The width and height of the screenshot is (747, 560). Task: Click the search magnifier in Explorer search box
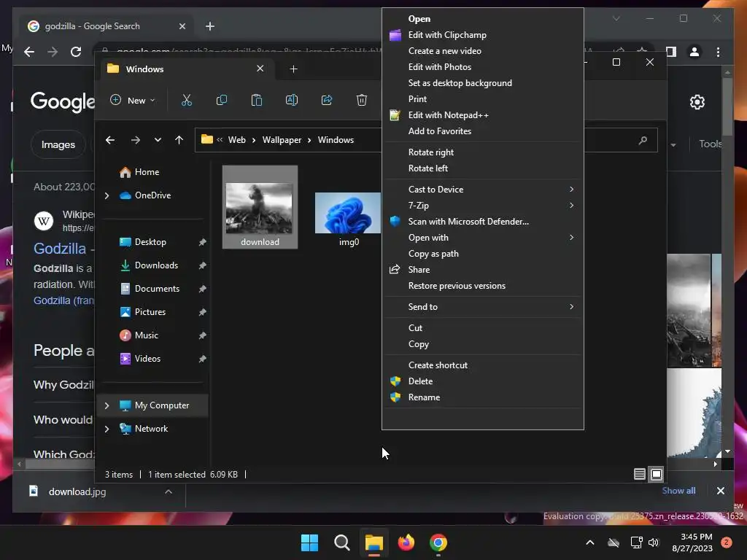643,141
